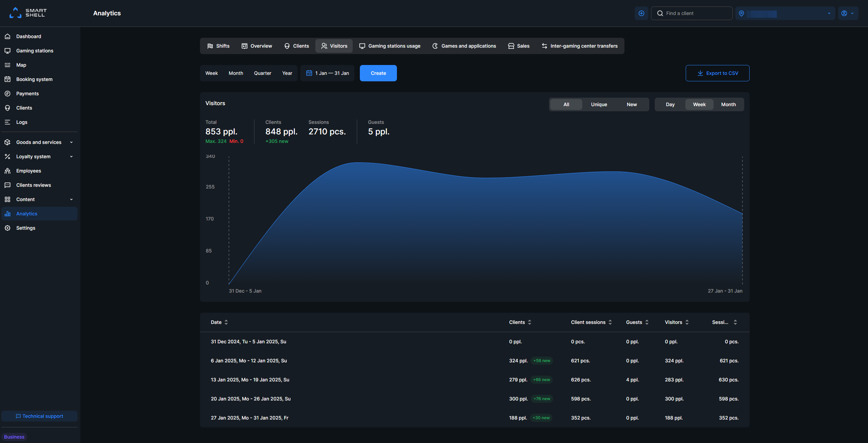The image size is (868, 443).
Task: Select the New visitors filter
Action: (x=632, y=104)
